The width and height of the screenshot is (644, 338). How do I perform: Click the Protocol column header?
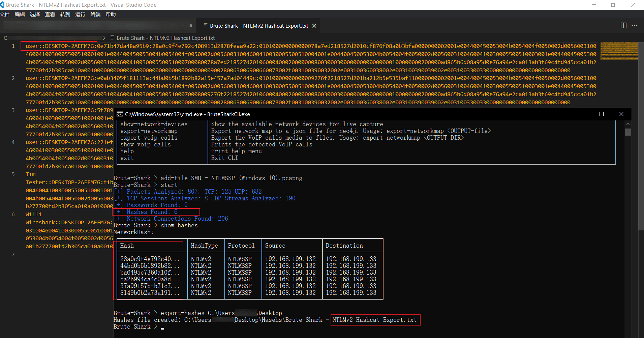[x=241, y=246]
